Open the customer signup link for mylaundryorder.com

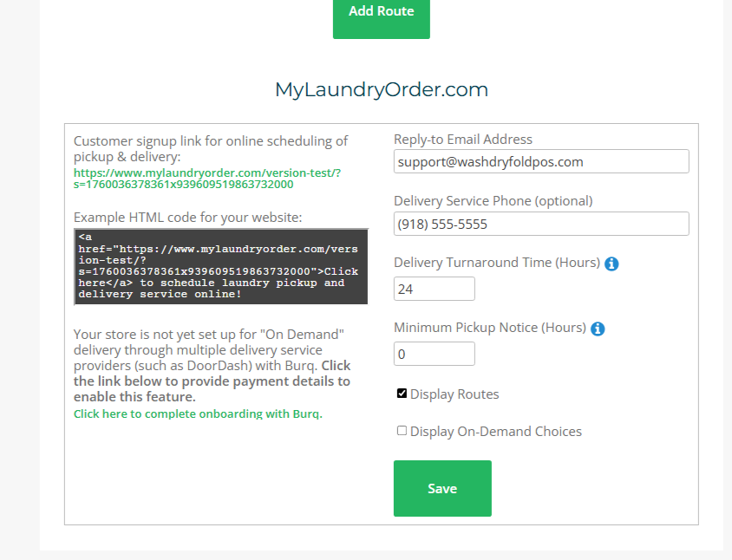tap(207, 179)
